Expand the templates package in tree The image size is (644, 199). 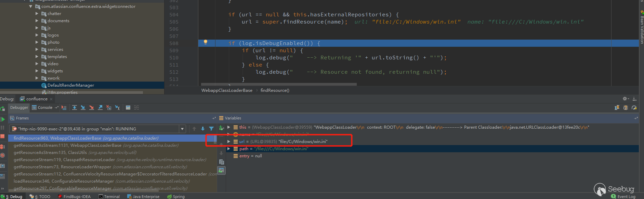click(x=37, y=57)
